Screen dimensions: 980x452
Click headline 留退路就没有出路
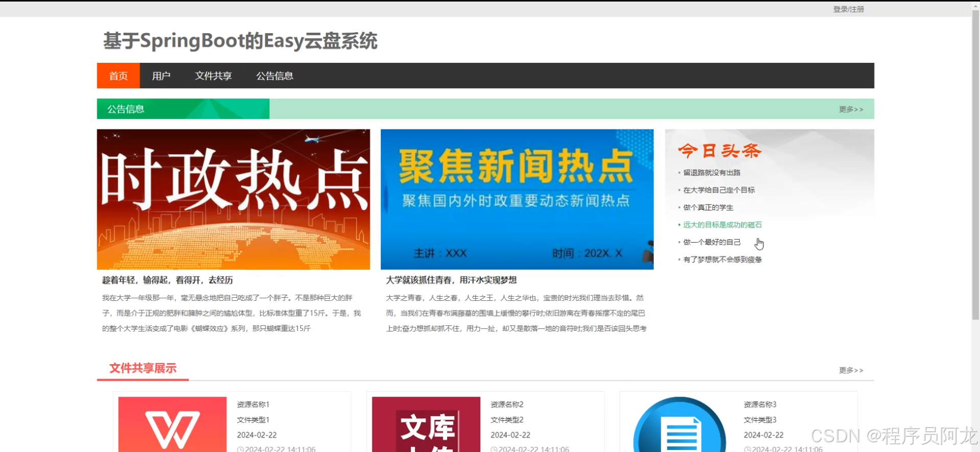coord(712,173)
